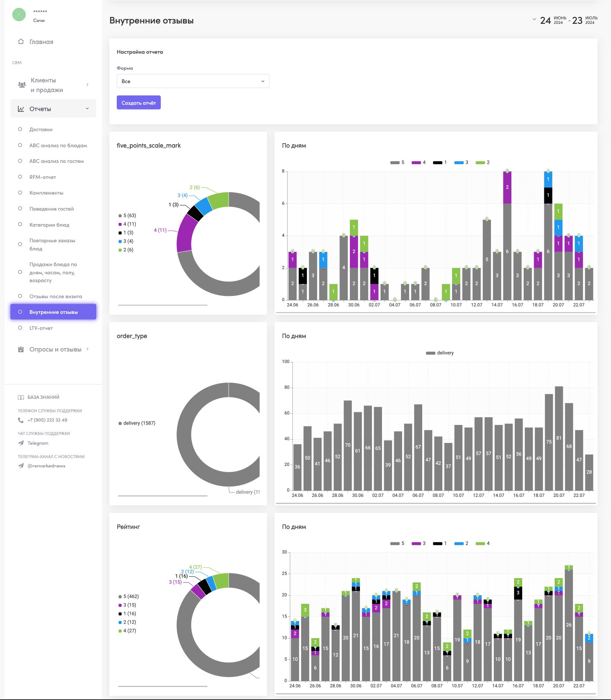Viewport: 611px width, 700px height.
Task: Click the end date 23 июль 2024
Action: pyautogui.click(x=585, y=20)
